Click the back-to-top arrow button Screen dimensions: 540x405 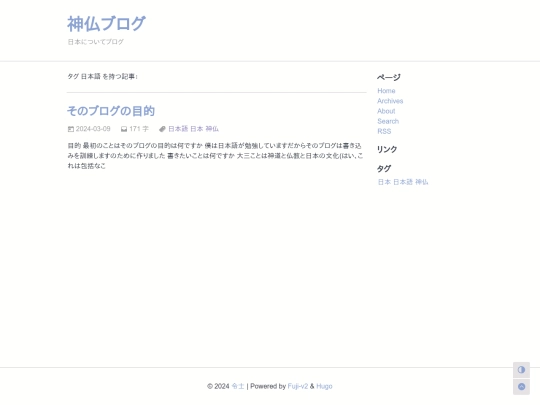(x=521, y=387)
